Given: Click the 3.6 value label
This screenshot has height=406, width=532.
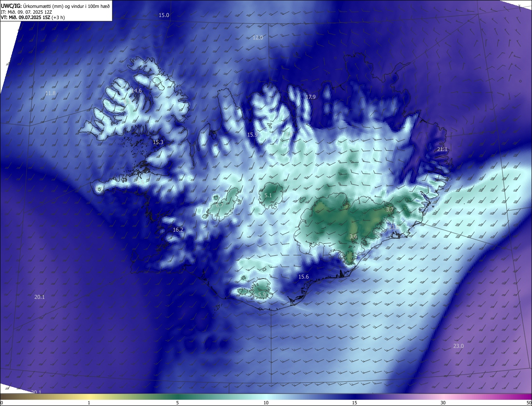Looking at the screenshot, I should click(353, 236).
